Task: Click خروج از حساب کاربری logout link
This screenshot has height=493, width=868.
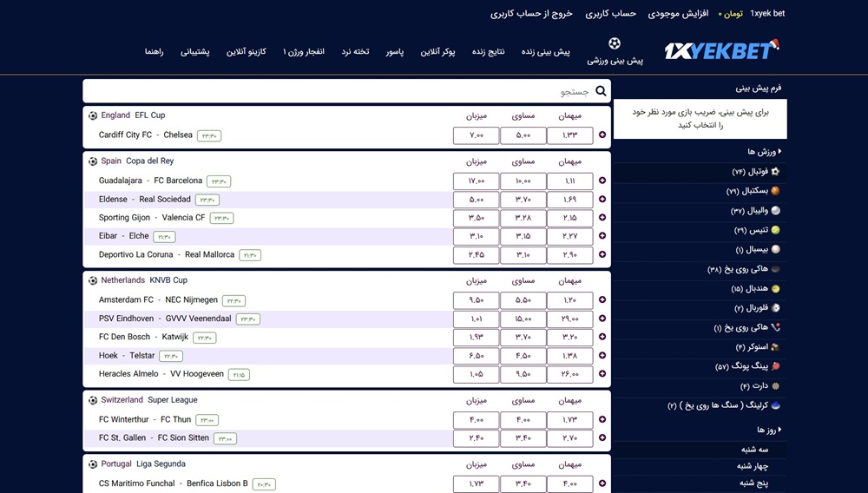Action: 531,13
